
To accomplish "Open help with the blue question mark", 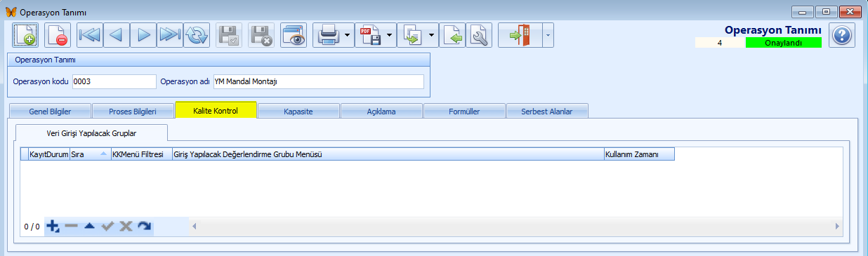I will [841, 35].
